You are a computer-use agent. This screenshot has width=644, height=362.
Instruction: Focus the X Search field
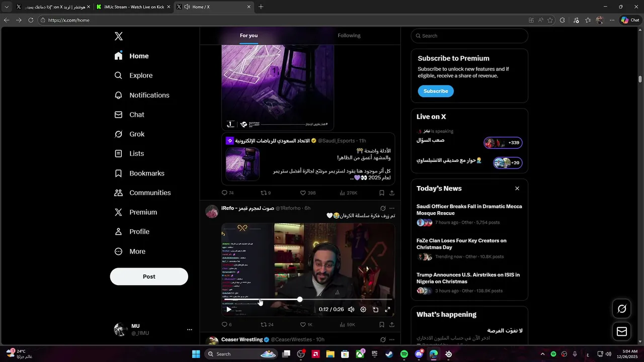(x=469, y=36)
